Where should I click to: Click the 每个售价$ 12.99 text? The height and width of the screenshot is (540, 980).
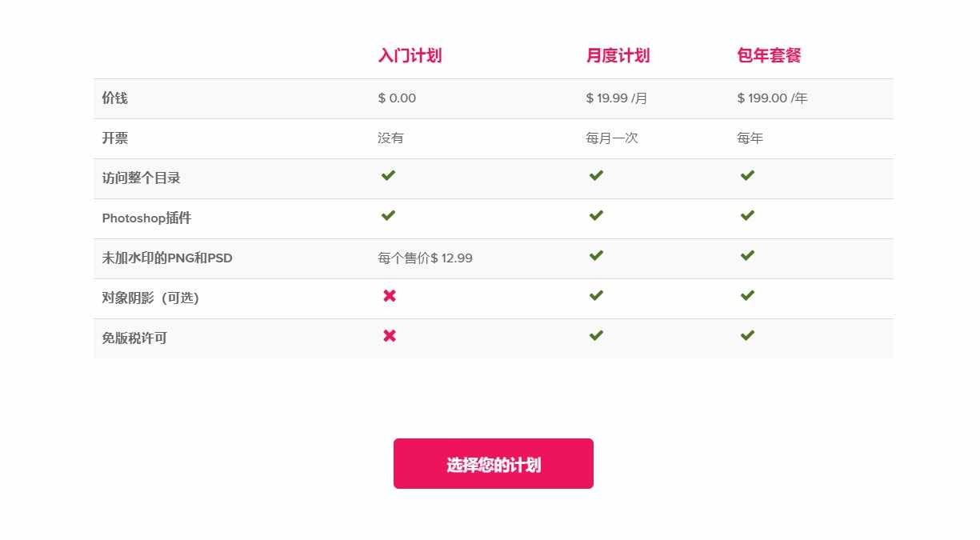coord(425,258)
